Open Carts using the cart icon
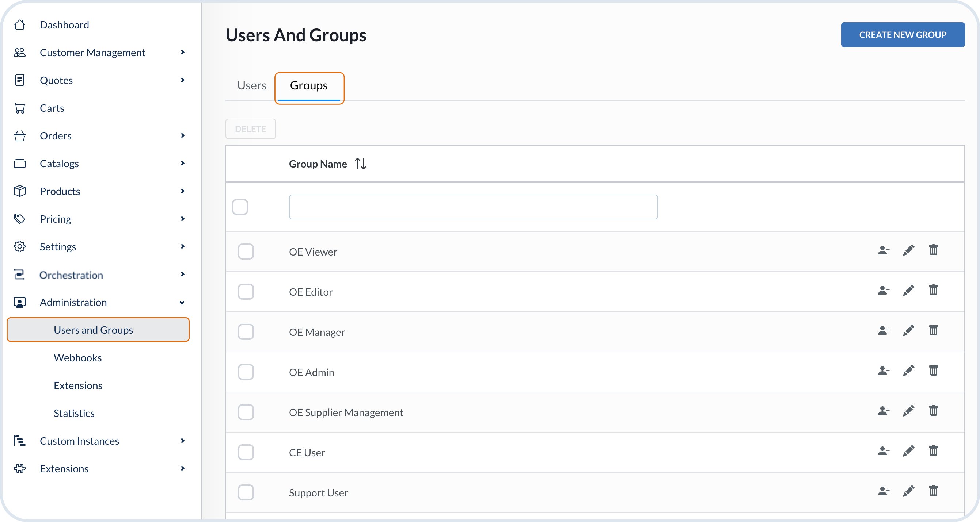The width and height of the screenshot is (980, 522). [x=20, y=108]
